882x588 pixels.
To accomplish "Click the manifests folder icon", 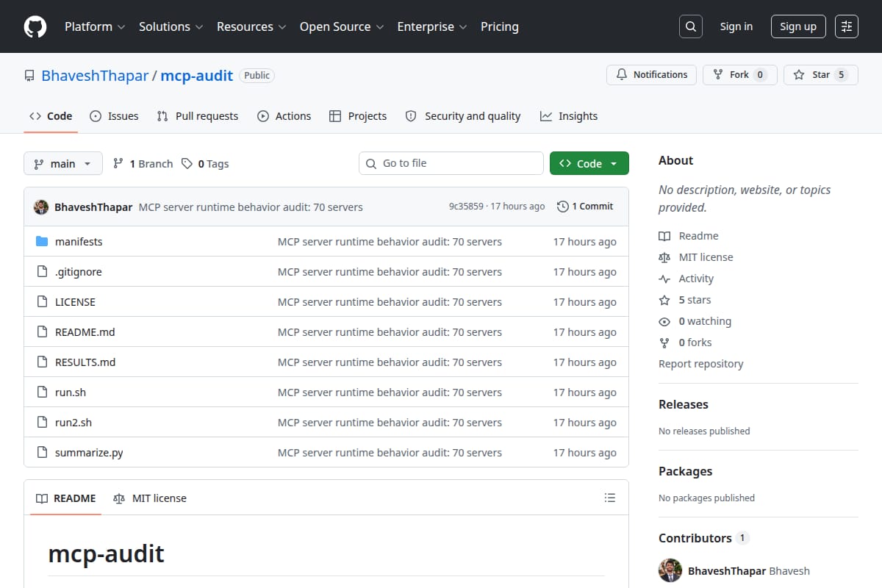I will click(x=42, y=242).
